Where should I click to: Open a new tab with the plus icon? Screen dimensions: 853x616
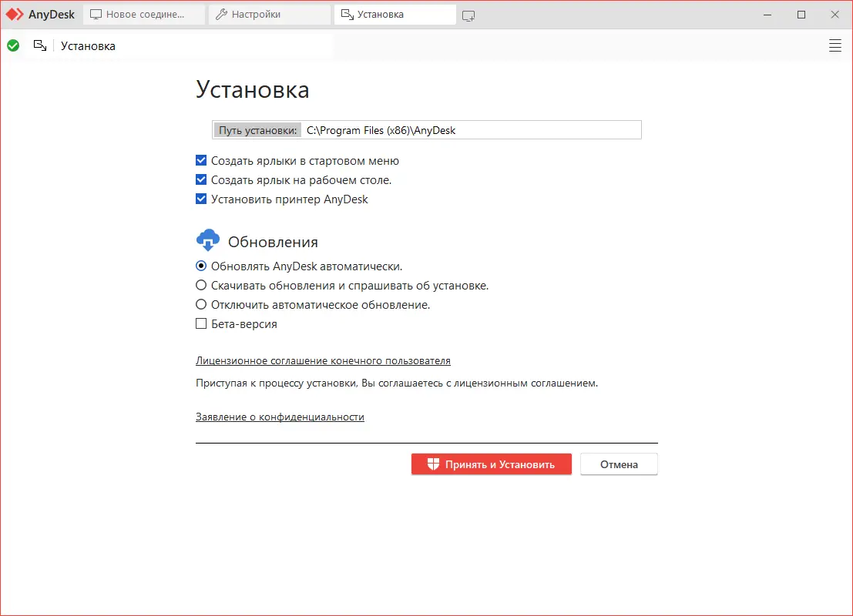pyautogui.click(x=468, y=15)
